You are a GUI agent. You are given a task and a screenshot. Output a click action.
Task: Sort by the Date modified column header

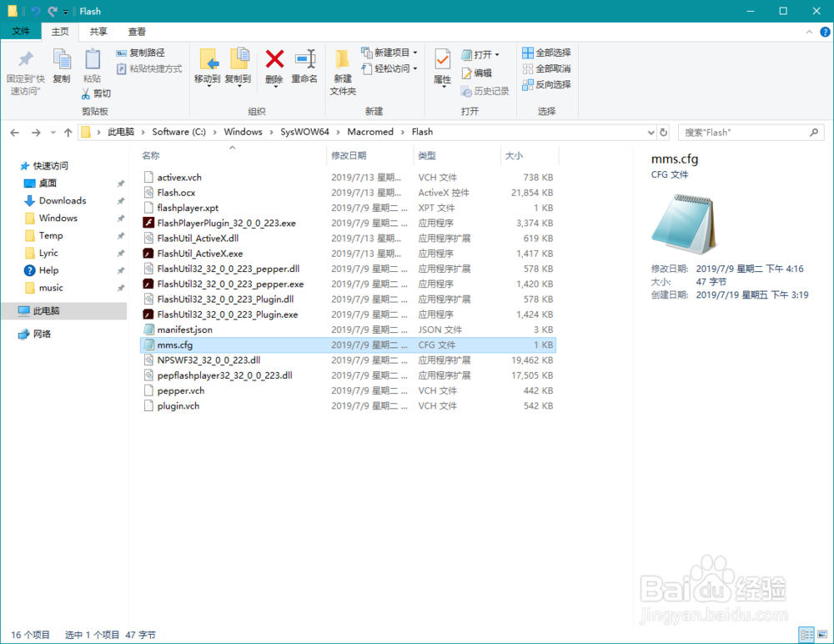pos(369,155)
